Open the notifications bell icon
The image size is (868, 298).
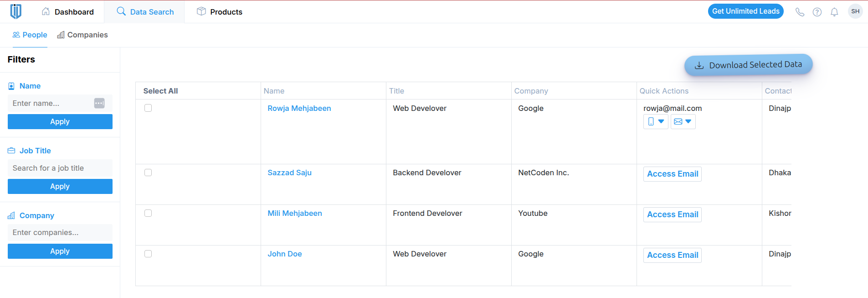pyautogui.click(x=834, y=12)
